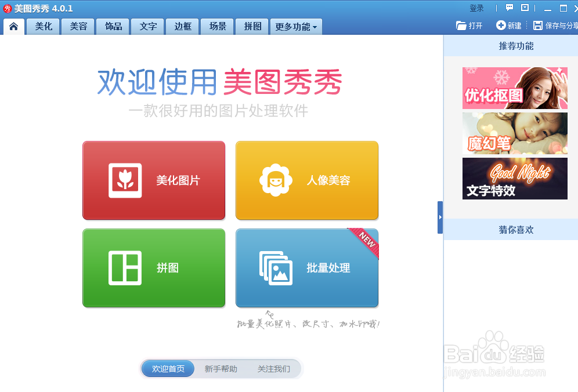Go to the home tab icon
The width and height of the screenshot is (578, 392).
pyautogui.click(x=14, y=27)
